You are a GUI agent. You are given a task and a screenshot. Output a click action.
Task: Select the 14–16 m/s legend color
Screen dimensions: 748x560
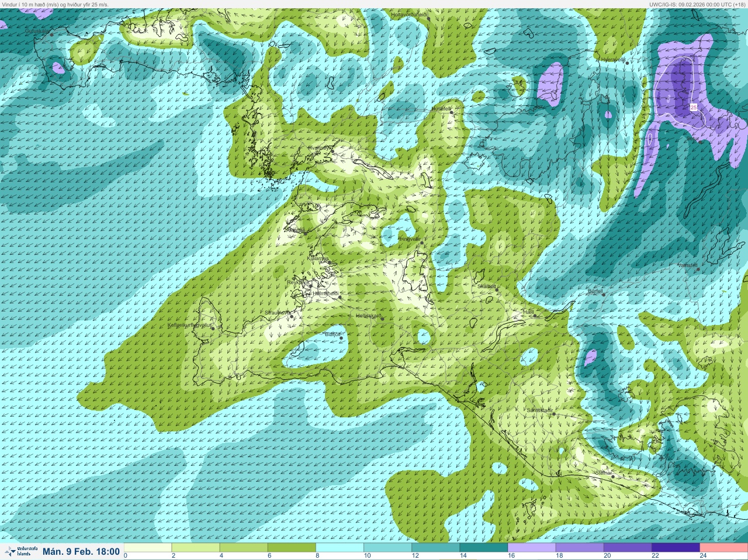483,548
